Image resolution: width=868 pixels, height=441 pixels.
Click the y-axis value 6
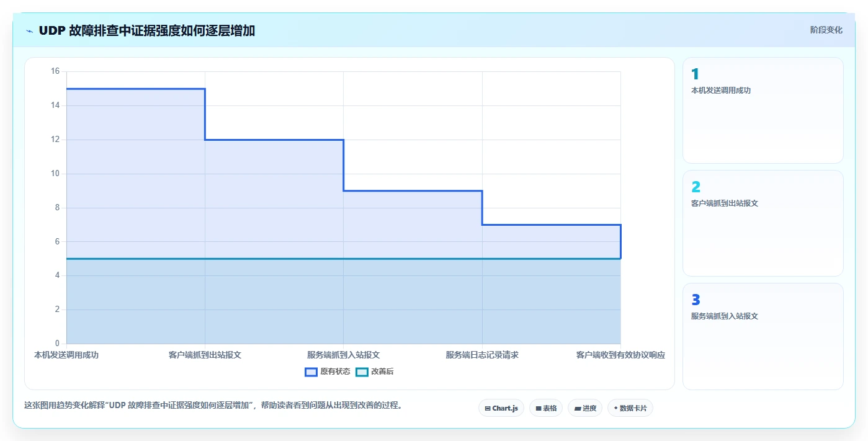pos(57,241)
